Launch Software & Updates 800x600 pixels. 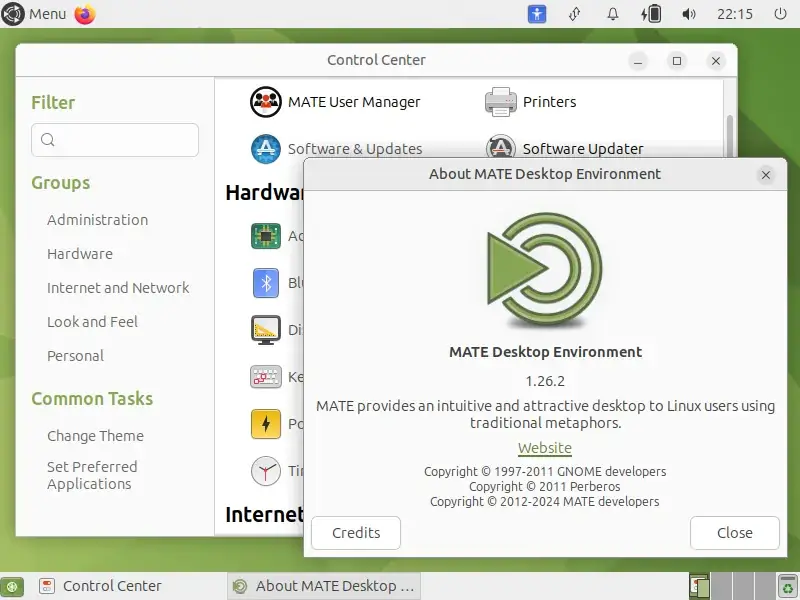tap(357, 148)
